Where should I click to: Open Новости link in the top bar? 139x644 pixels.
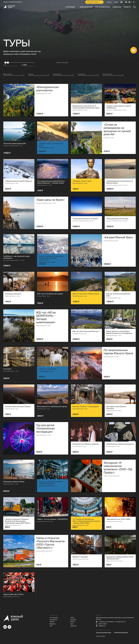pyautogui.click(x=109, y=2)
